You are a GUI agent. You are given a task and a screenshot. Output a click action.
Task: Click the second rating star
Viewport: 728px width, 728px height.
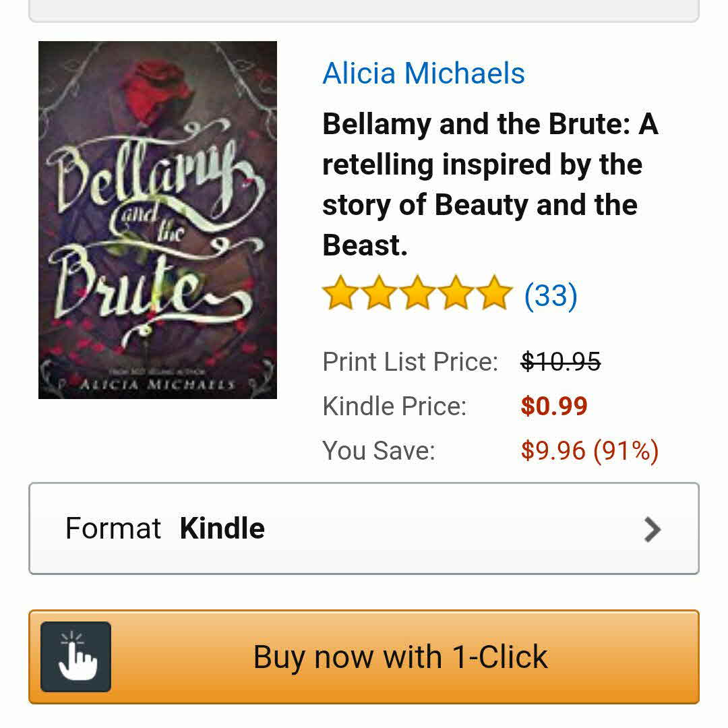tap(378, 295)
